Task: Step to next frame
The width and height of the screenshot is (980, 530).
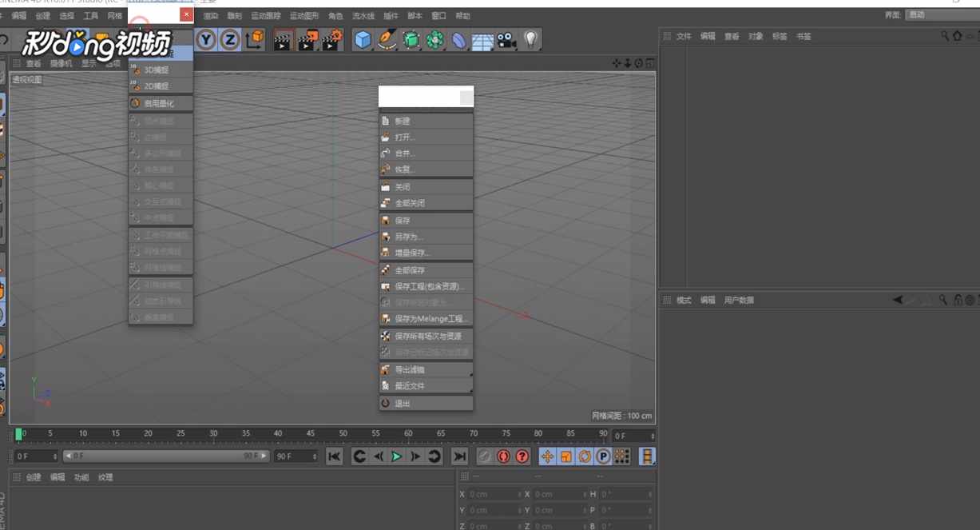Action: tap(415, 456)
